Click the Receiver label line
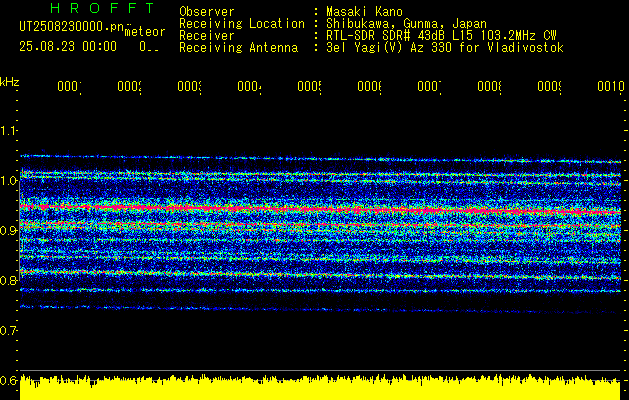The image size is (629, 400). [207, 36]
